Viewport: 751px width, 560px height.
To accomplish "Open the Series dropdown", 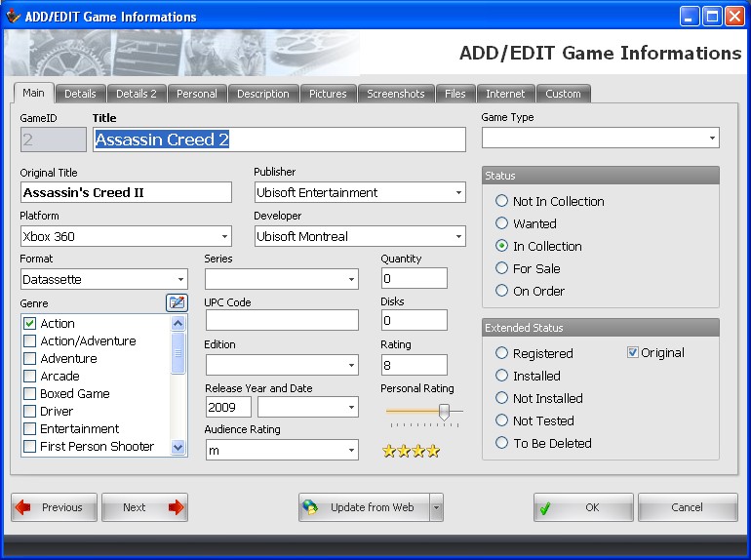I will [x=351, y=279].
